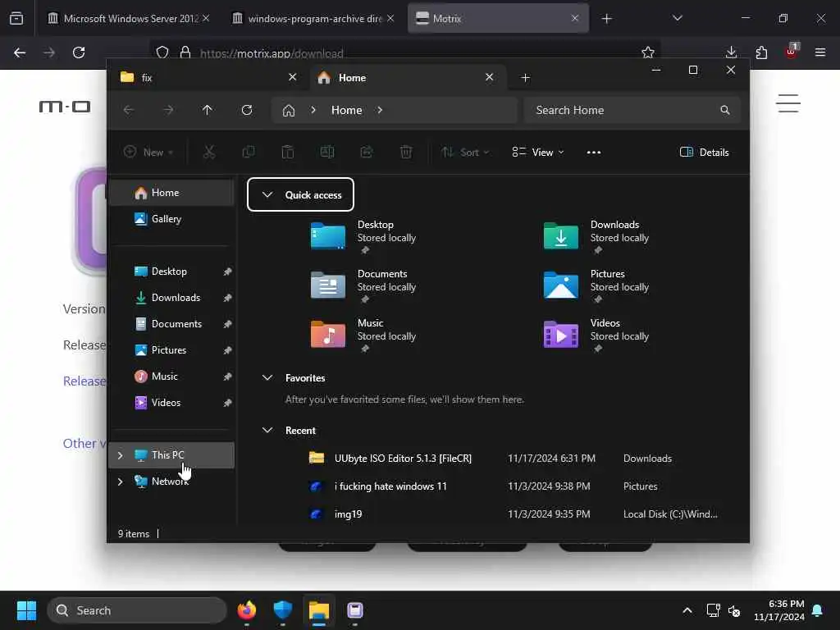
Task: Open the Music folder tile in Quick access
Action: [x=364, y=335]
